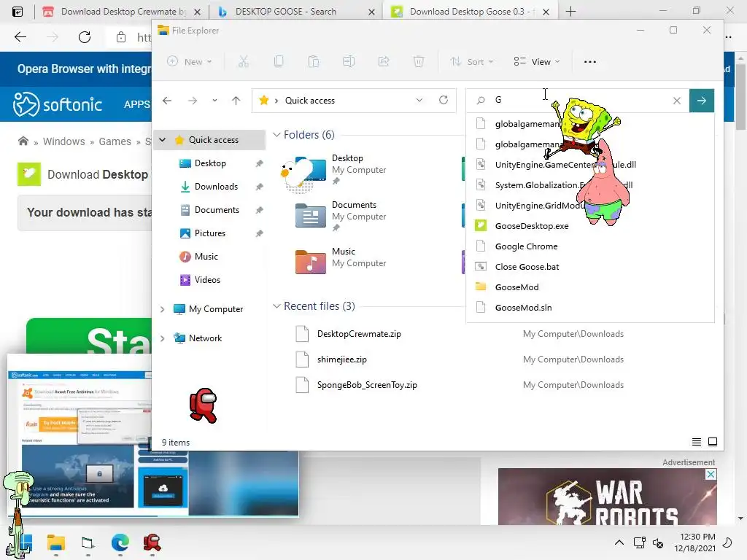Select shimejiee.zip recent file
This screenshot has width=747, height=560.
click(x=342, y=359)
